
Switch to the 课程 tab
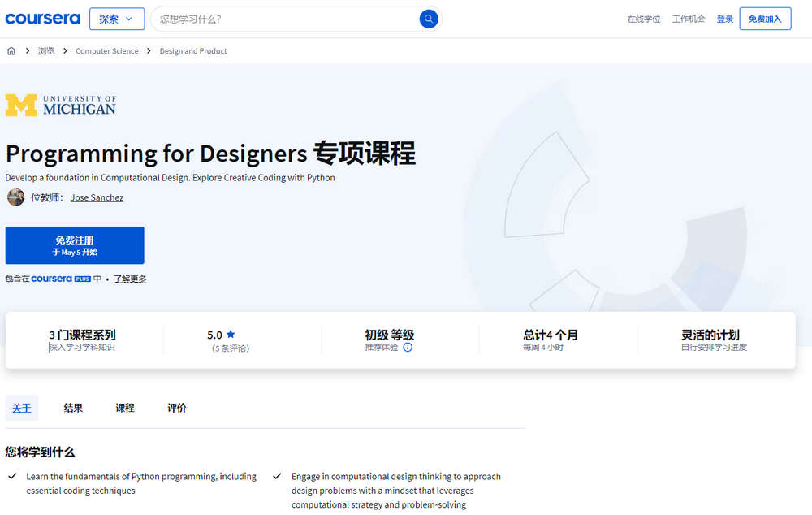pos(125,408)
